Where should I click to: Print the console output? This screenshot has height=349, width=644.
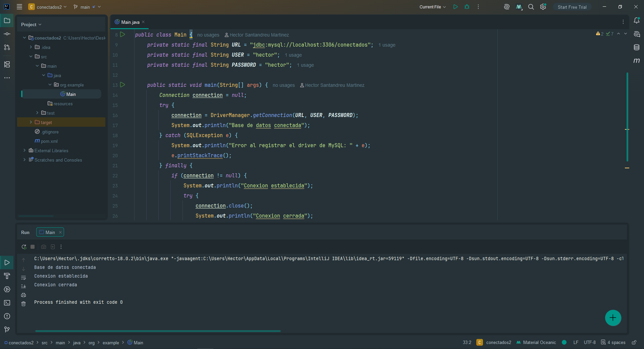(x=23, y=295)
